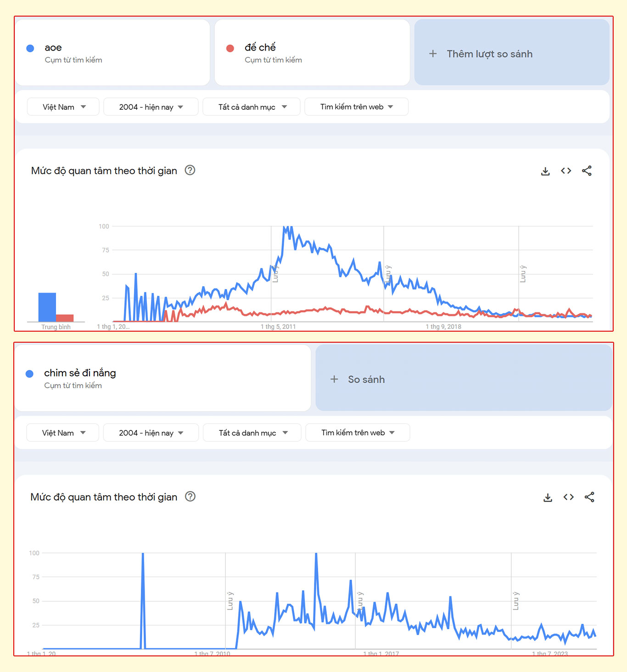
Task: Click the blue dot beside aoe
Action: pyautogui.click(x=30, y=48)
